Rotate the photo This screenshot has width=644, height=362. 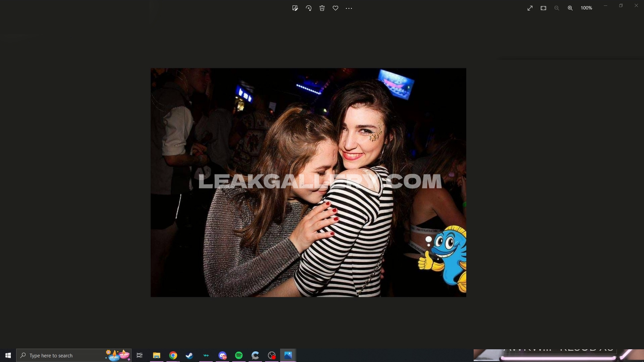pos(308,8)
